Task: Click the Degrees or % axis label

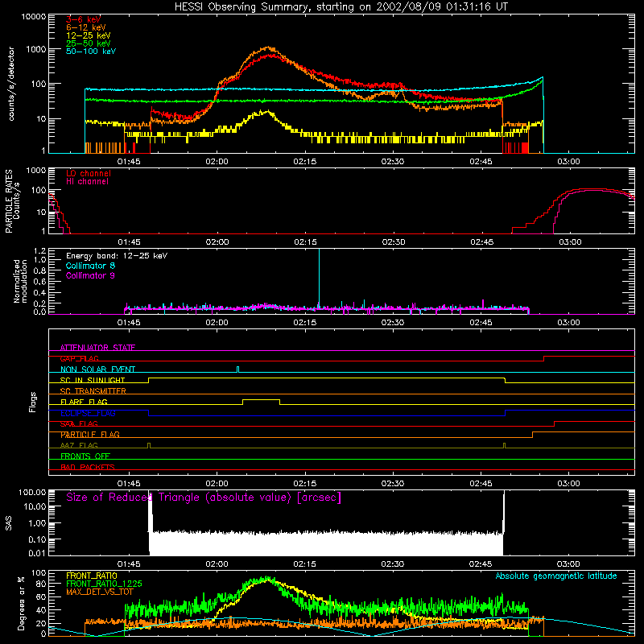Action: point(21,603)
